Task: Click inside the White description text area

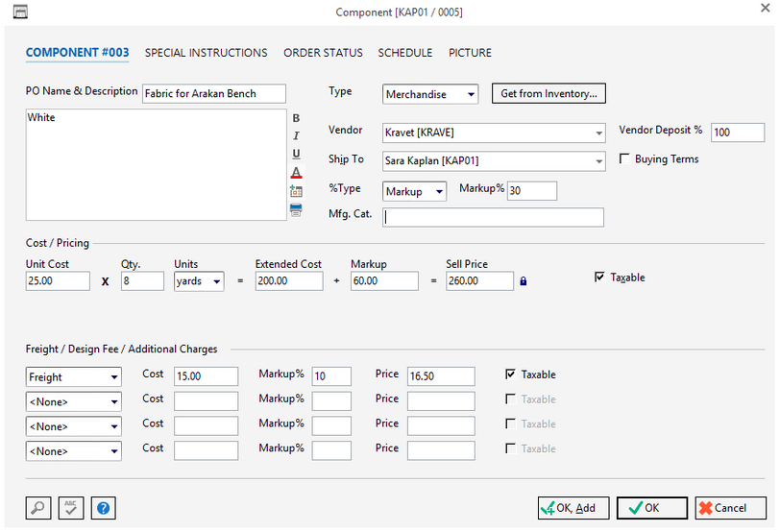Action: coord(157,164)
